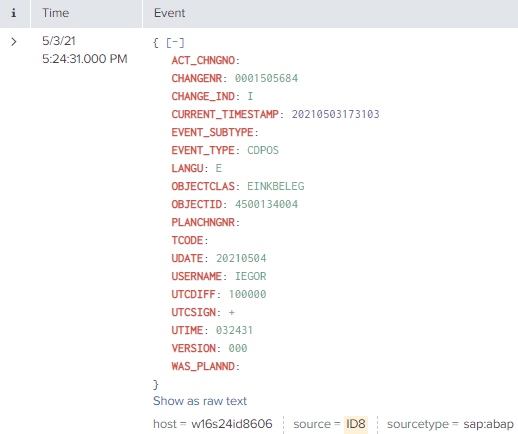Click CURRENT_TIMESTAMP value 20210503173103
Image resolution: width=518 pixels, height=434 pixels.
(x=336, y=114)
